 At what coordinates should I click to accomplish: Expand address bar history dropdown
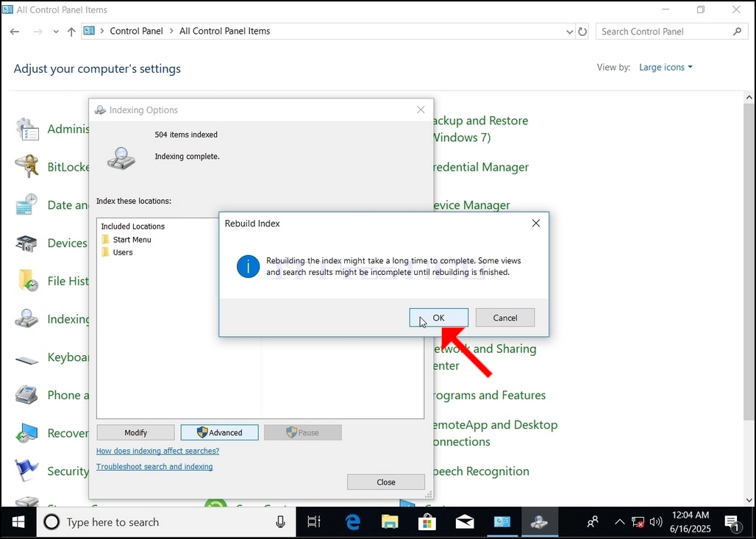click(x=569, y=32)
